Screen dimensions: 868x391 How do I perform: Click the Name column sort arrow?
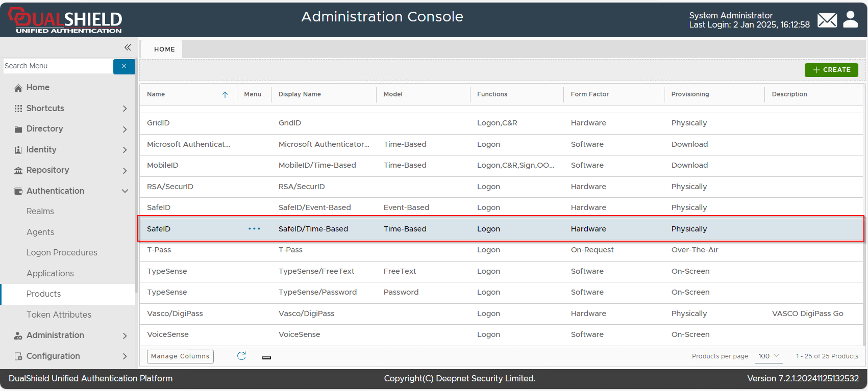(x=225, y=95)
